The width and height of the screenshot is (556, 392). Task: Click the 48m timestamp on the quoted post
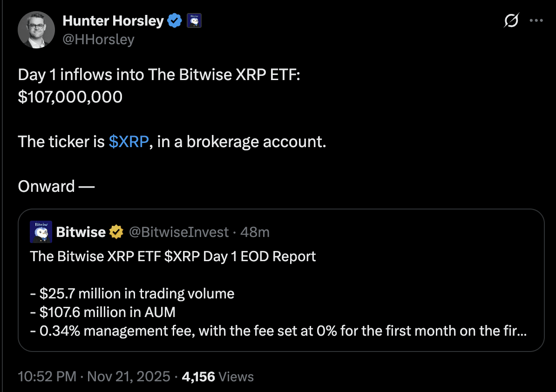(255, 232)
